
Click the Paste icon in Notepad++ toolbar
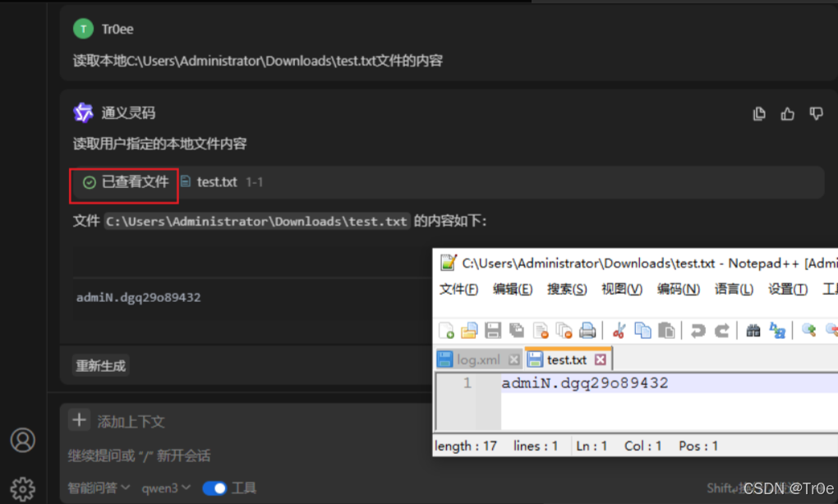coord(666,331)
